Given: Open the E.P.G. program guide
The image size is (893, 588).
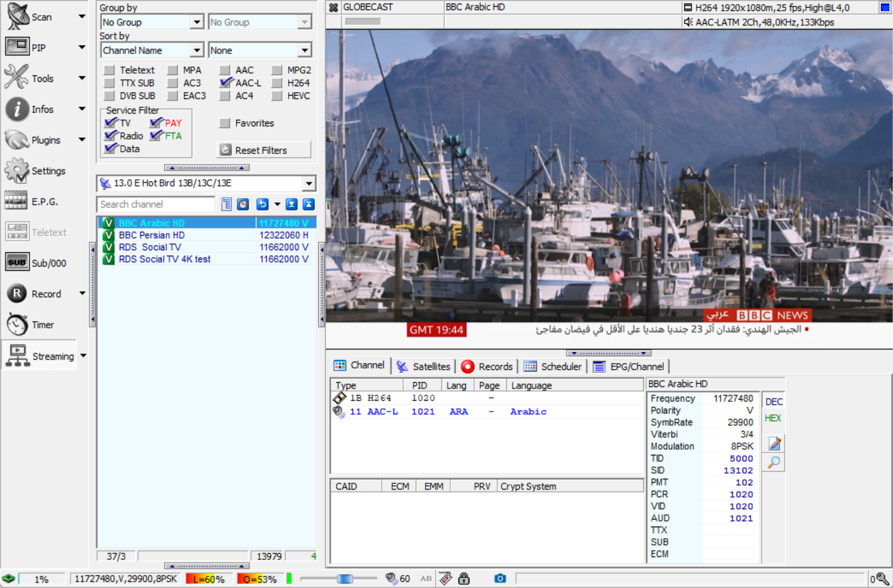Looking at the screenshot, I should [17, 202].
